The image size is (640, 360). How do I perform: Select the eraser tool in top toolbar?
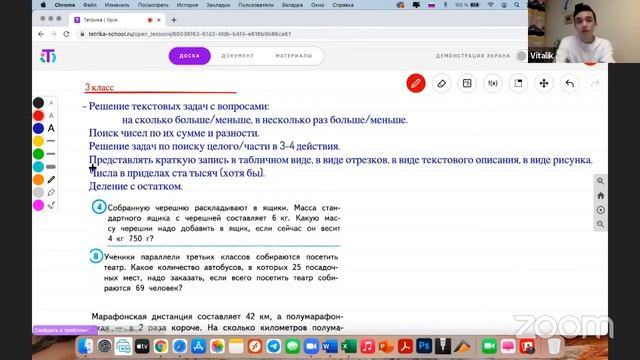(441, 83)
